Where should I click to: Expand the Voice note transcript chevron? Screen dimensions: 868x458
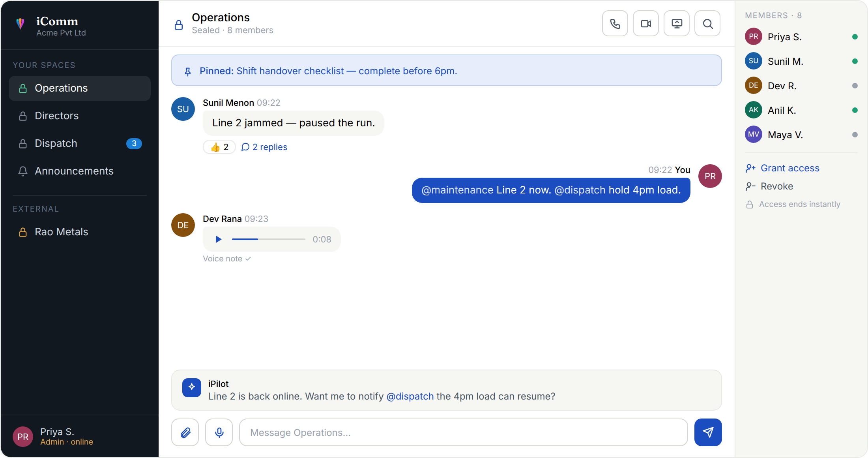248,259
